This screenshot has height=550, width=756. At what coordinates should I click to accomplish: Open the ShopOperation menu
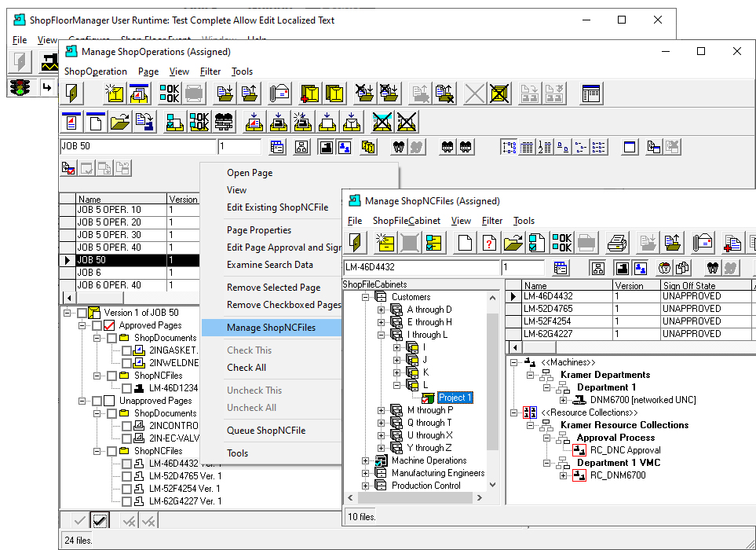click(96, 71)
